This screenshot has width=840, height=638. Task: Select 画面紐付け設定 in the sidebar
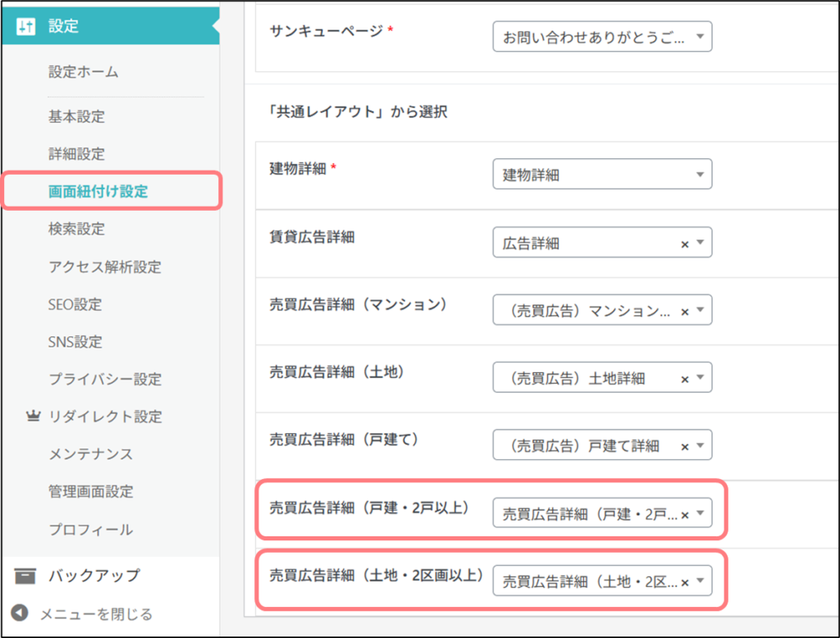pos(98,192)
